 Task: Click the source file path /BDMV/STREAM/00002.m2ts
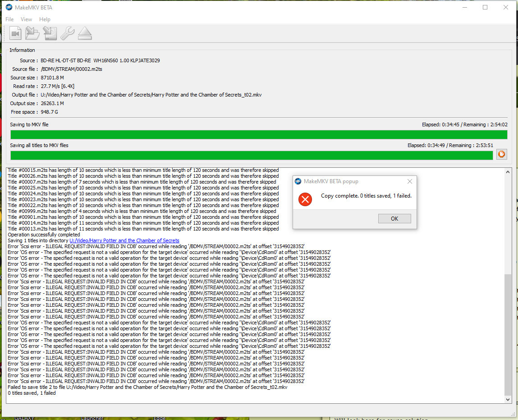pyautogui.click(x=71, y=69)
